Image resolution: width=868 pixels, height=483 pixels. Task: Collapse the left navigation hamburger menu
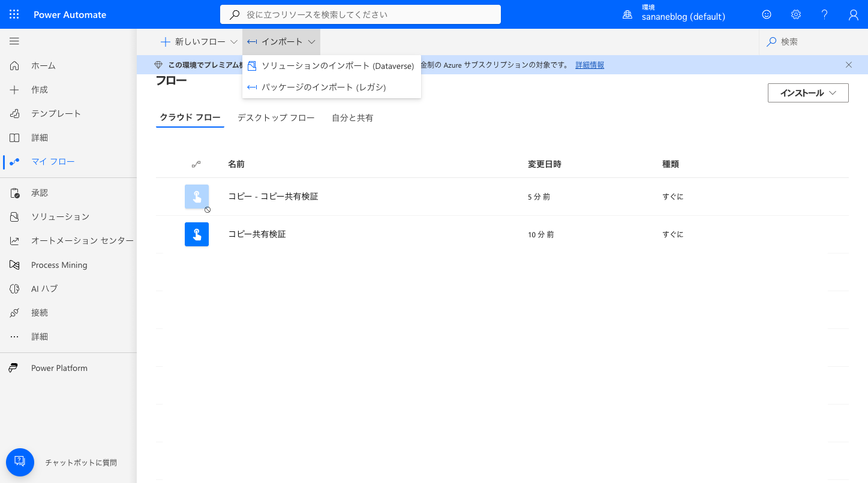point(14,41)
